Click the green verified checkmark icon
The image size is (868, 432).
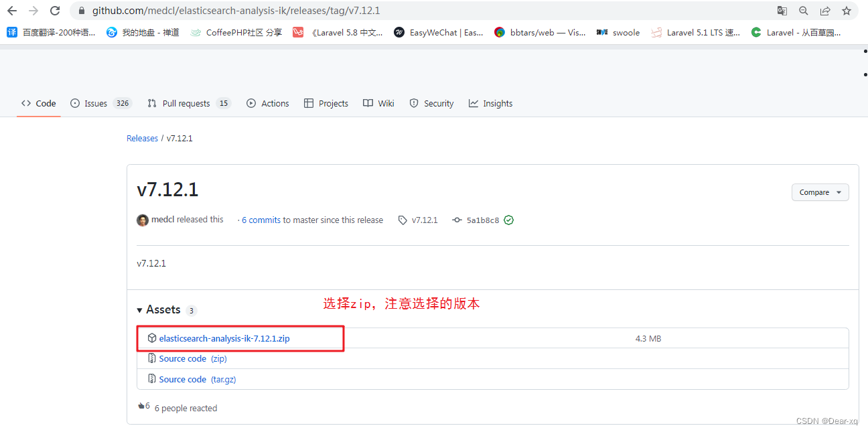509,220
